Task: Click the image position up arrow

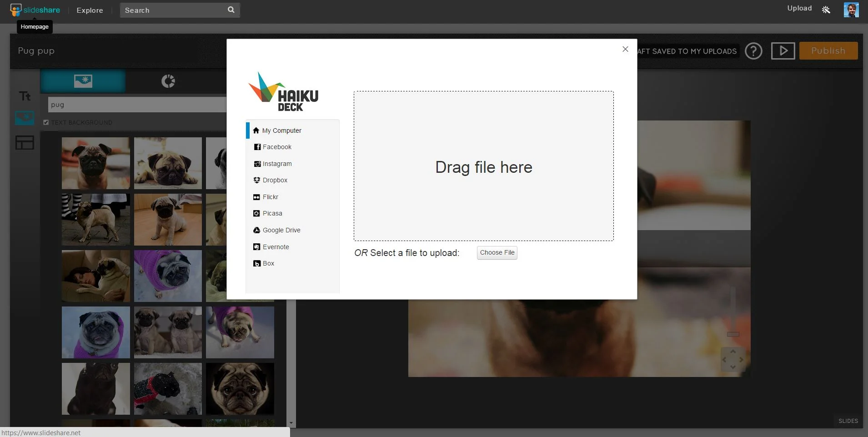Action: 733,352
